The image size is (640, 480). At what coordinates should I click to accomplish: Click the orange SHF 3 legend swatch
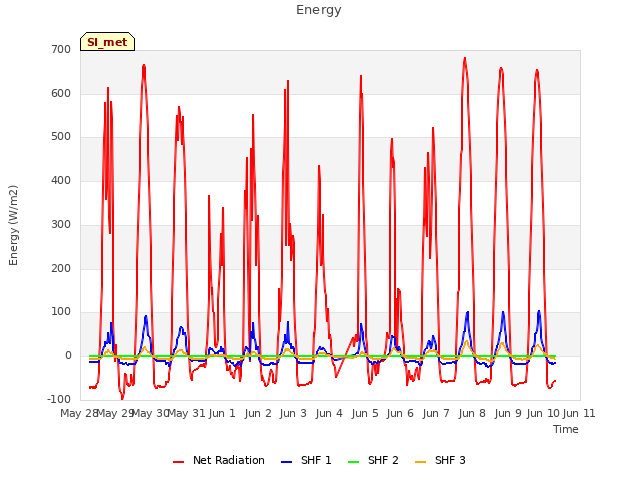420,462
